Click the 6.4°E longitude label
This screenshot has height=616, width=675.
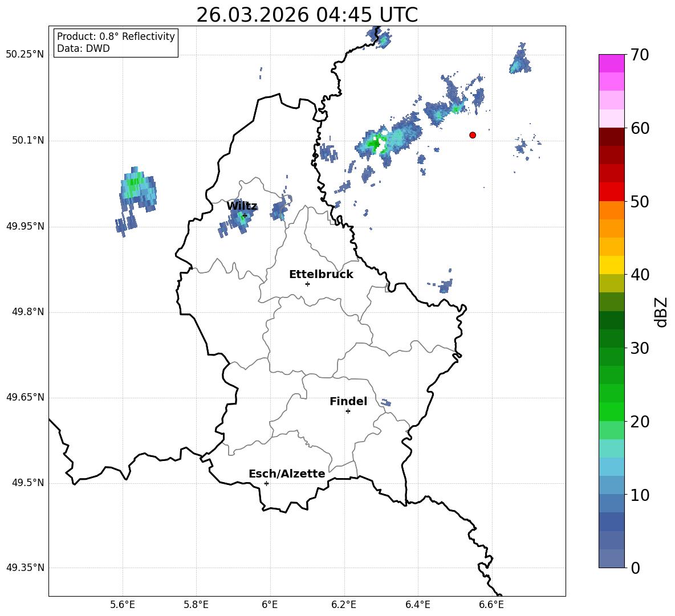pos(417,605)
